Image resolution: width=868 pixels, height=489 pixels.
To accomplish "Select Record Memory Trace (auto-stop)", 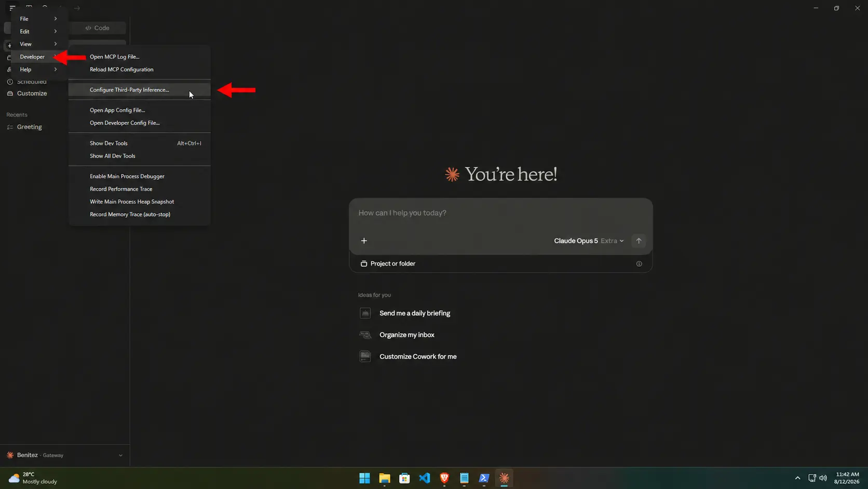I will tap(140, 214).
